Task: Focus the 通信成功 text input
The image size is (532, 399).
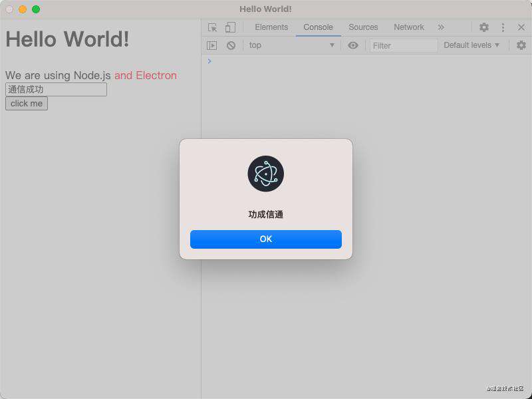Action: click(56, 90)
